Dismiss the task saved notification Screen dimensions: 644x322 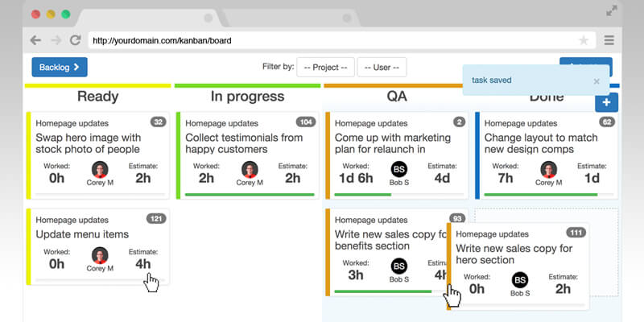pos(596,81)
